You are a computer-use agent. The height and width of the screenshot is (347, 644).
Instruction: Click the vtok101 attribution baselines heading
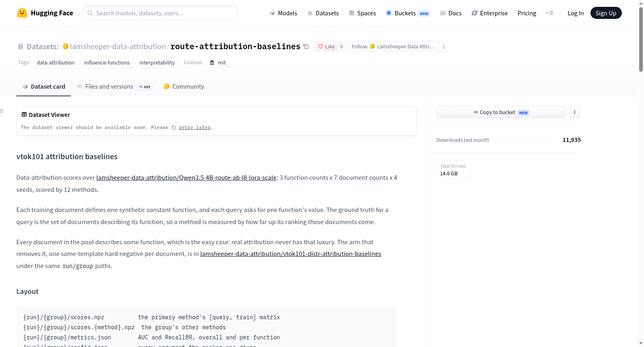tap(67, 156)
